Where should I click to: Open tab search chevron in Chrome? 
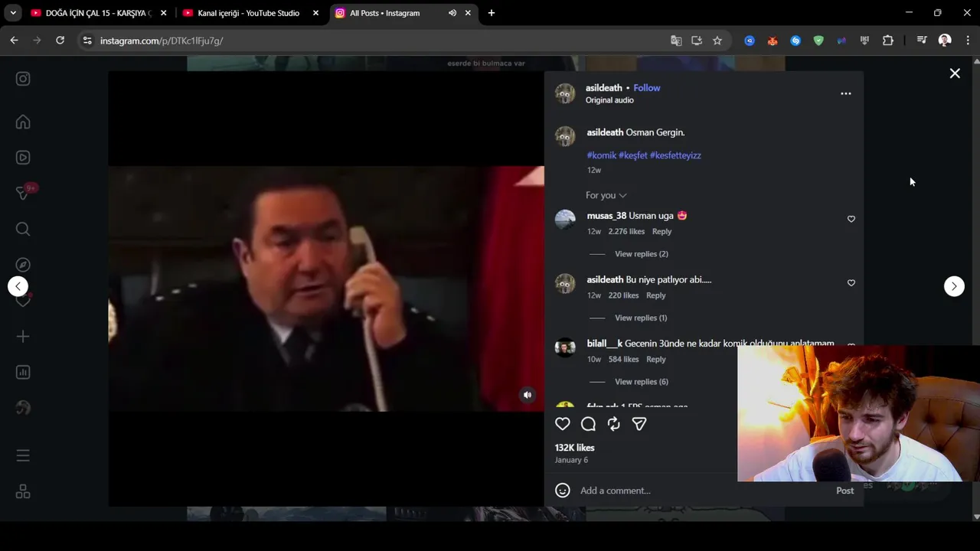(x=13, y=13)
